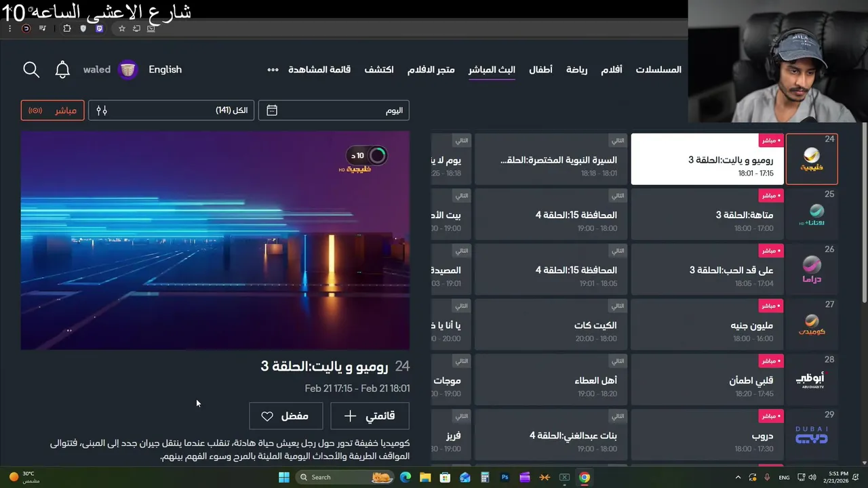Select next program الكيت كات

(x=551, y=325)
